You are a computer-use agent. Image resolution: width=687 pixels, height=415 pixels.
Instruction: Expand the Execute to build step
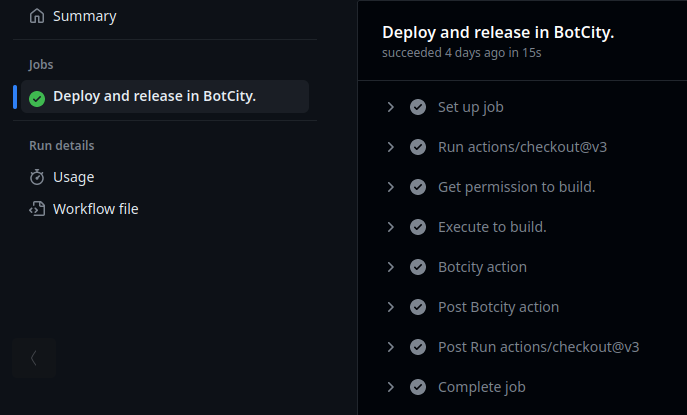point(391,227)
